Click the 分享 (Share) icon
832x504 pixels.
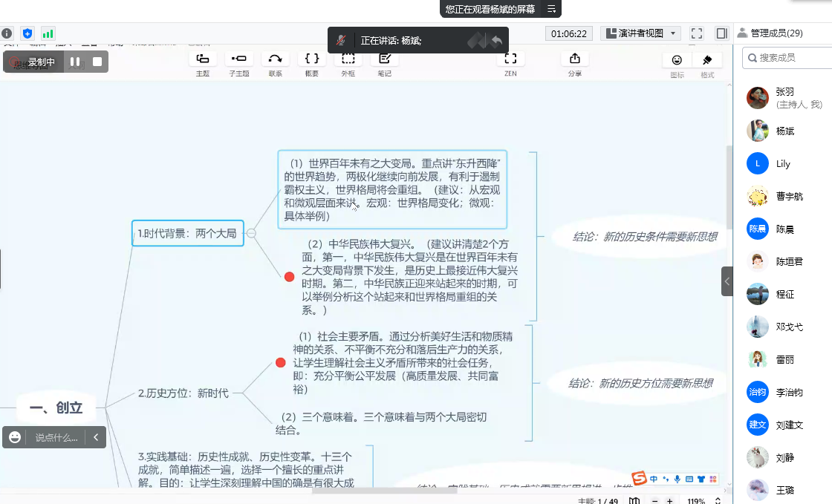574,59
